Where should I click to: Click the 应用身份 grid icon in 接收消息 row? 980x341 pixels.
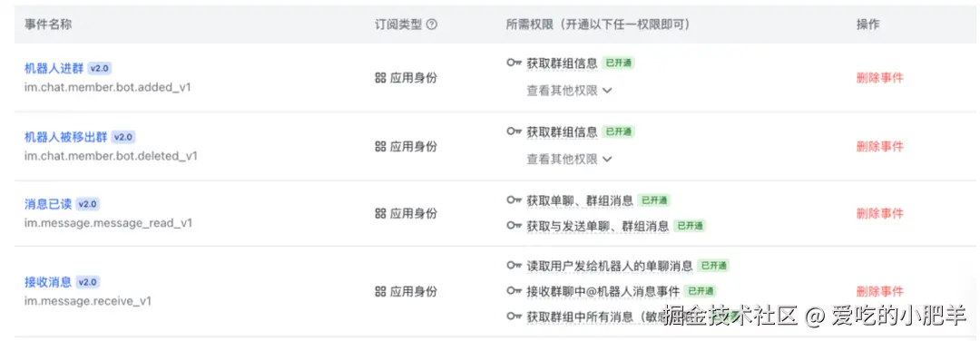(x=380, y=292)
